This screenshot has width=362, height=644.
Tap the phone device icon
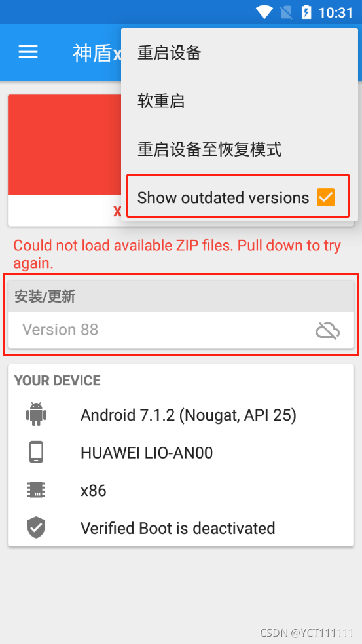(36, 453)
